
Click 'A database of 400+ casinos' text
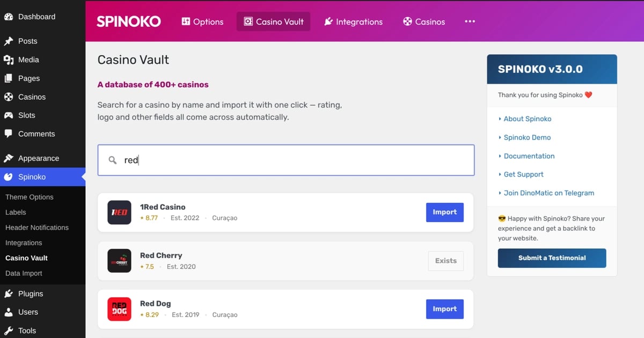tap(153, 85)
